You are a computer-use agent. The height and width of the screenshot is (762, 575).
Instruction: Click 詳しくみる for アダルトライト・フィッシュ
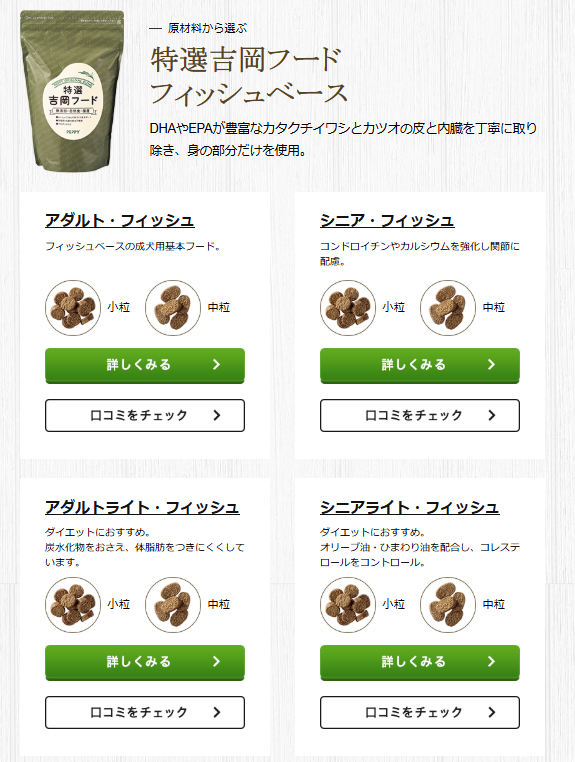[145, 662]
